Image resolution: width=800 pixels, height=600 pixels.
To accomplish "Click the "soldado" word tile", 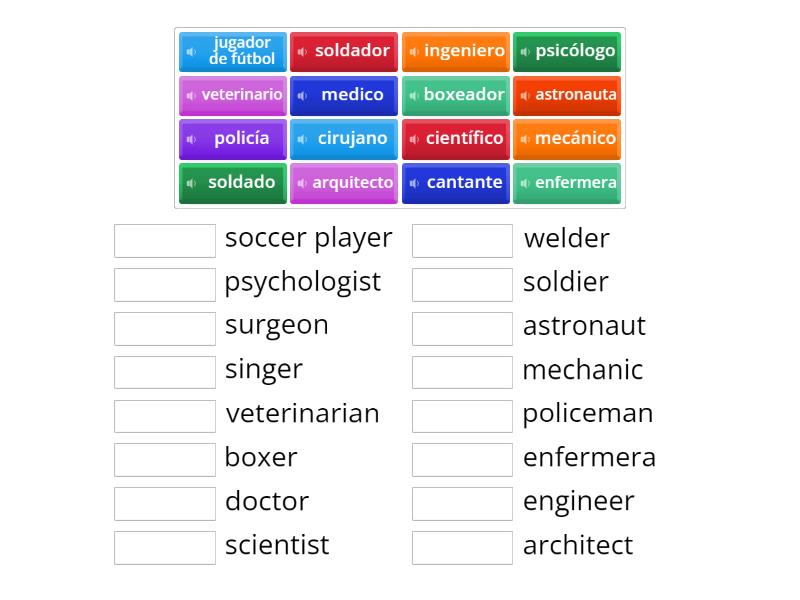I will coord(232,183).
